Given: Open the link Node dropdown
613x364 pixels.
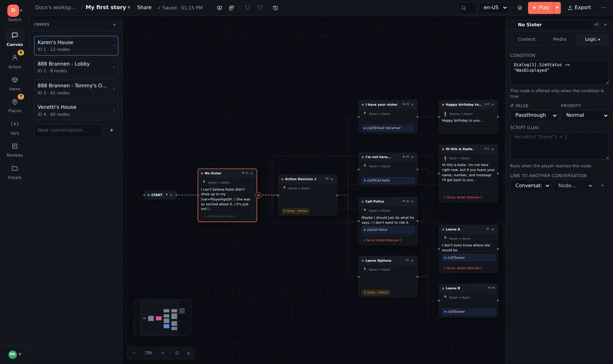Looking at the screenshot, I should [573, 185].
